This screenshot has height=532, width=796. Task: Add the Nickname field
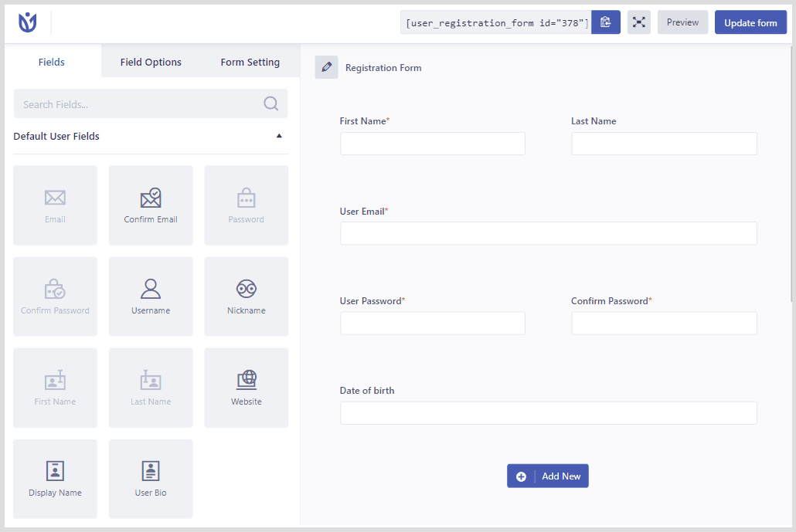(x=247, y=296)
